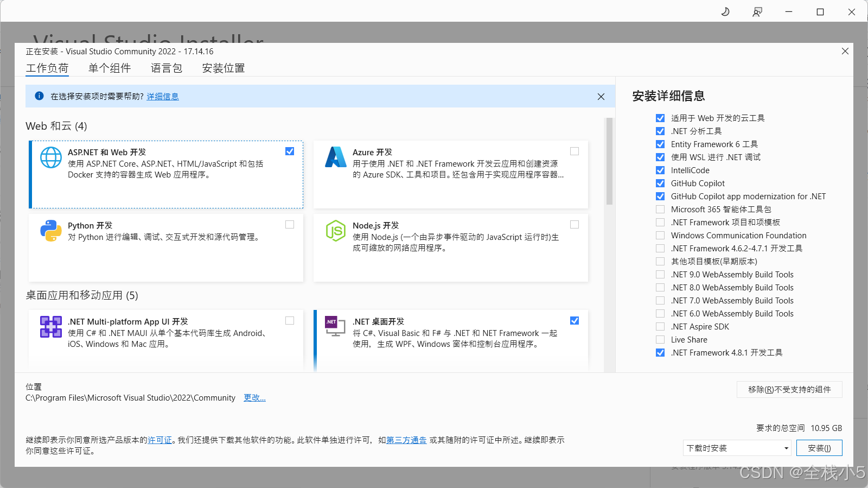
Task: Toggle 使用 WSL 进行 .NET 调试 checkbox
Action: (x=660, y=157)
